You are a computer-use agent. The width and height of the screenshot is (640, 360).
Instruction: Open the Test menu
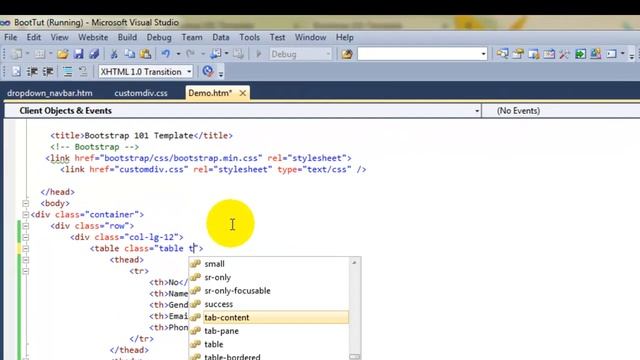(x=278, y=37)
